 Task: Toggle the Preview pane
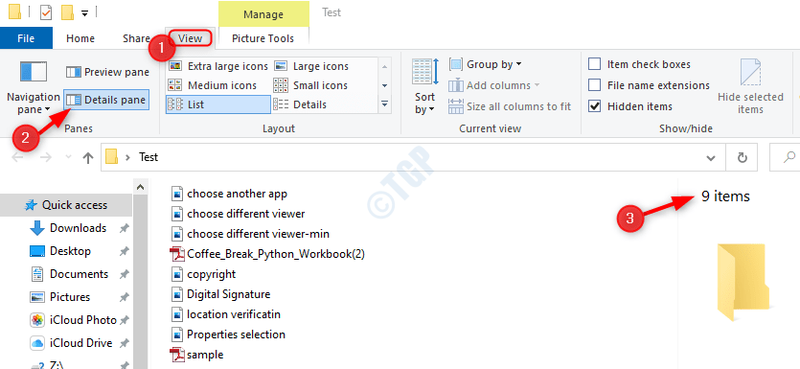[x=108, y=72]
